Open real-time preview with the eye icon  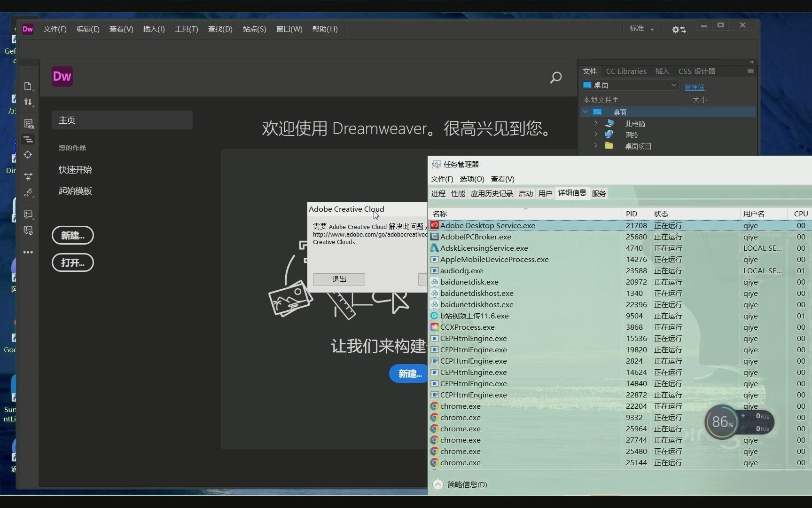[28, 124]
